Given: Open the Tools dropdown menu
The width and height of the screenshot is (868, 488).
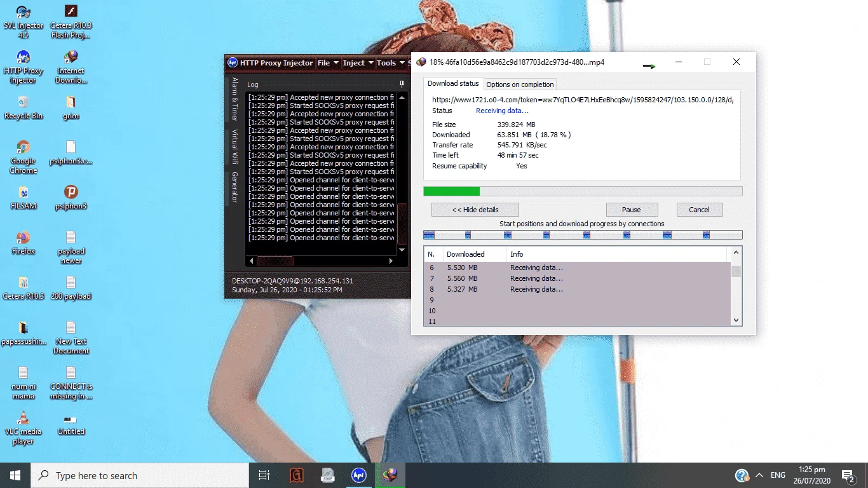Looking at the screenshot, I should [x=390, y=63].
